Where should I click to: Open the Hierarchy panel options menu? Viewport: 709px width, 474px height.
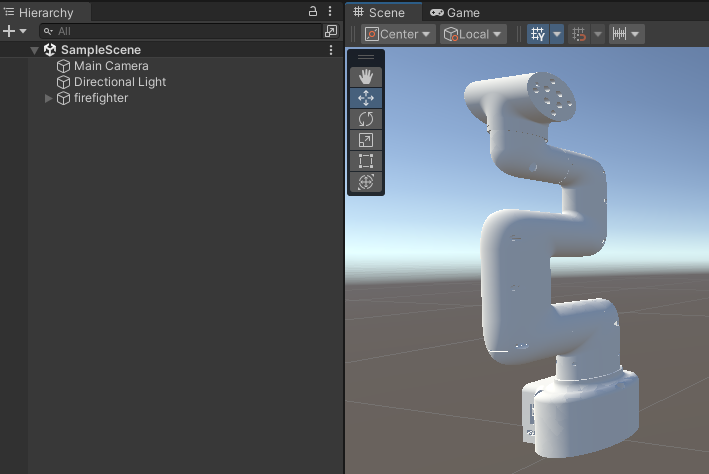pos(330,11)
